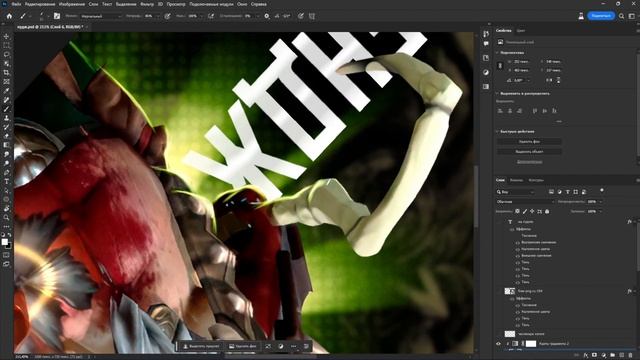Click Выделить предмет in contextual bar
The height and width of the screenshot is (360, 640).
click(x=201, y=346)
